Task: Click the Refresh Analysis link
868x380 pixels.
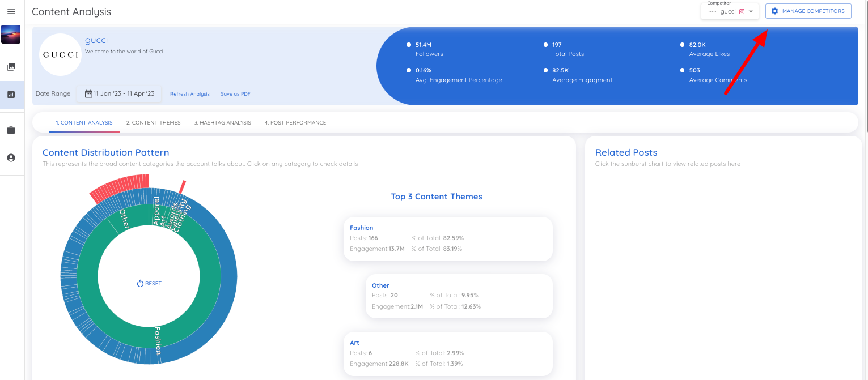Action: [190, 94]
